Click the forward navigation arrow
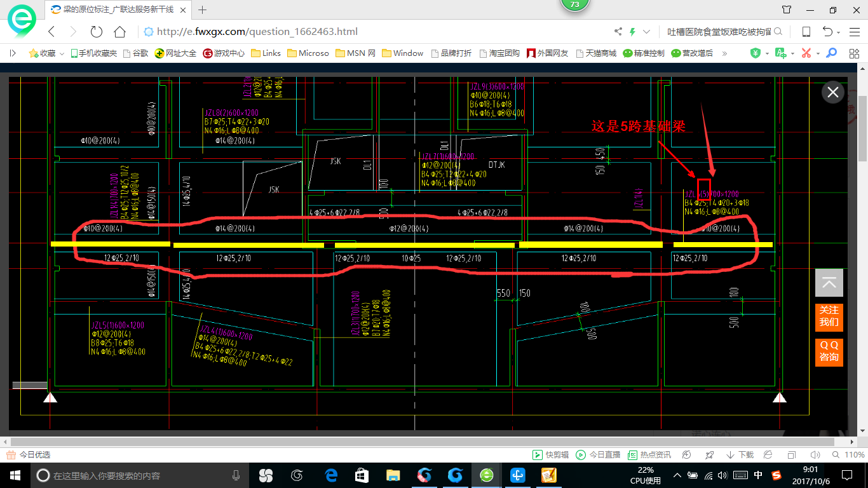Image resolution: width=868 pixels, height=488 pixels. point(72,32)
